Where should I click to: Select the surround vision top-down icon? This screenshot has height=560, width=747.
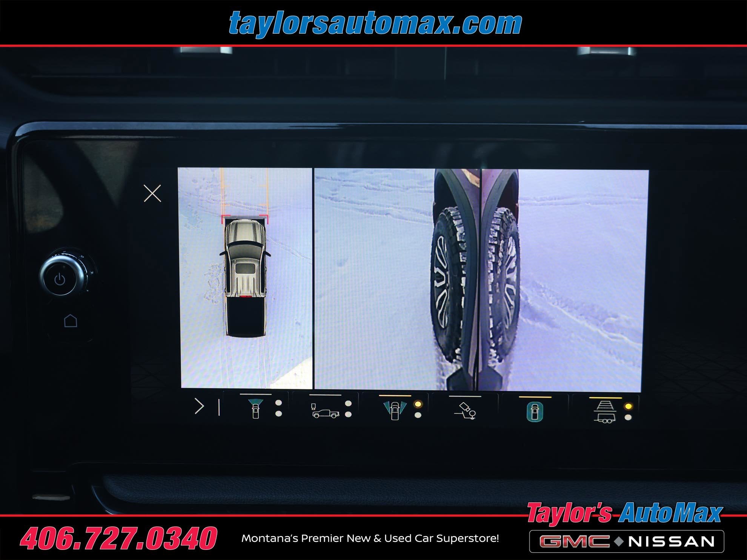535,411
